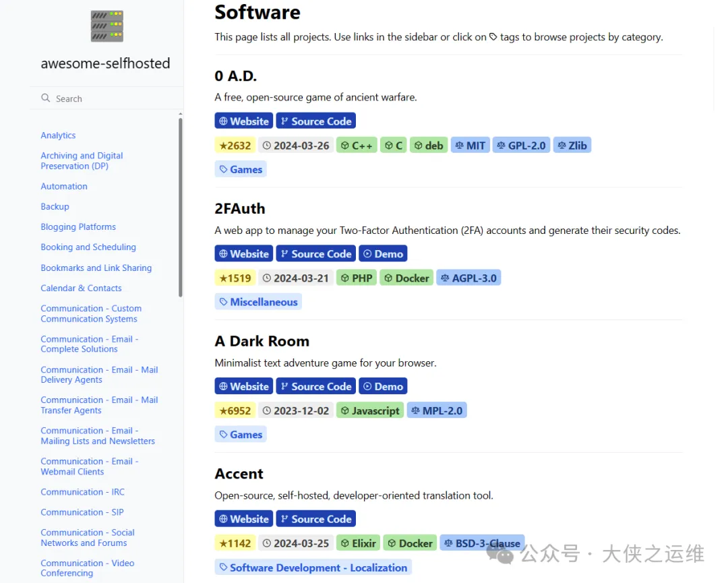The width and height of the screenshot is (728, 583).
Task: Click the deb platform badge
Action: (x=429, y=146)
